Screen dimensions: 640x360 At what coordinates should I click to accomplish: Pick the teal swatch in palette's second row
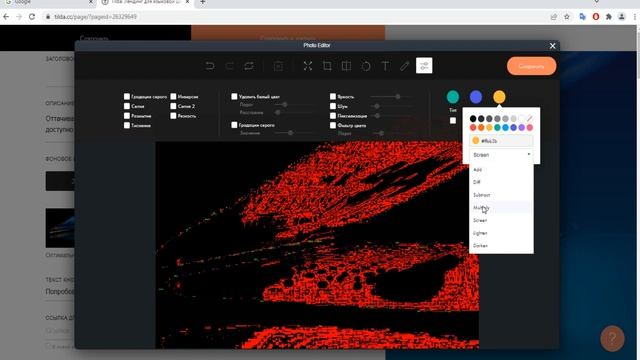point(497,127)
